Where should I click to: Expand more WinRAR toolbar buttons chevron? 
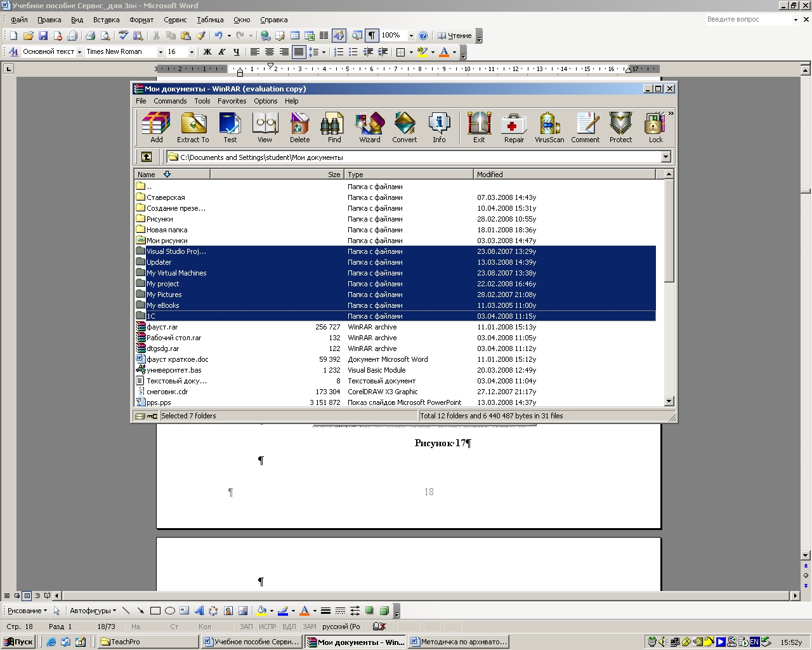(671, 114)
